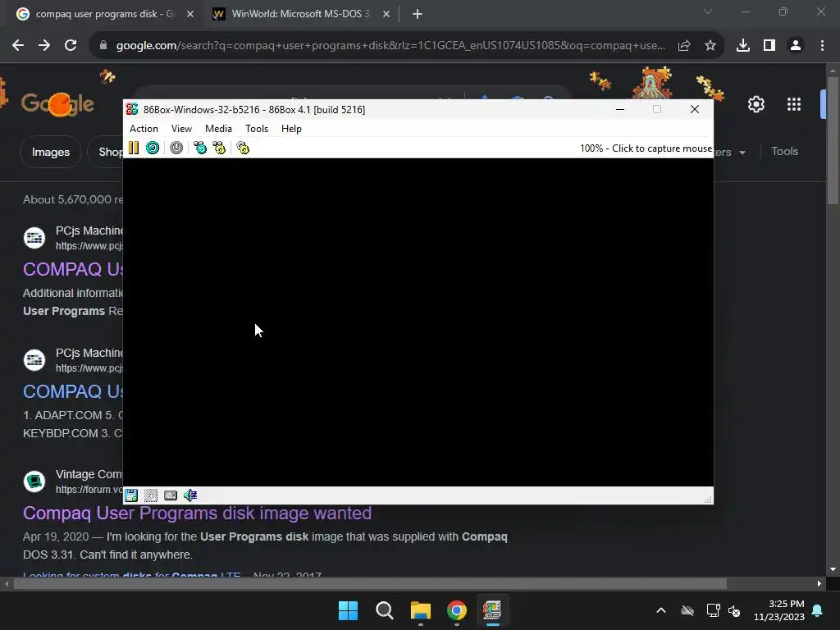This screenshot has height=630, width=840.
Task: Open a new Chrome tab
Action: [x=418, y=15]
